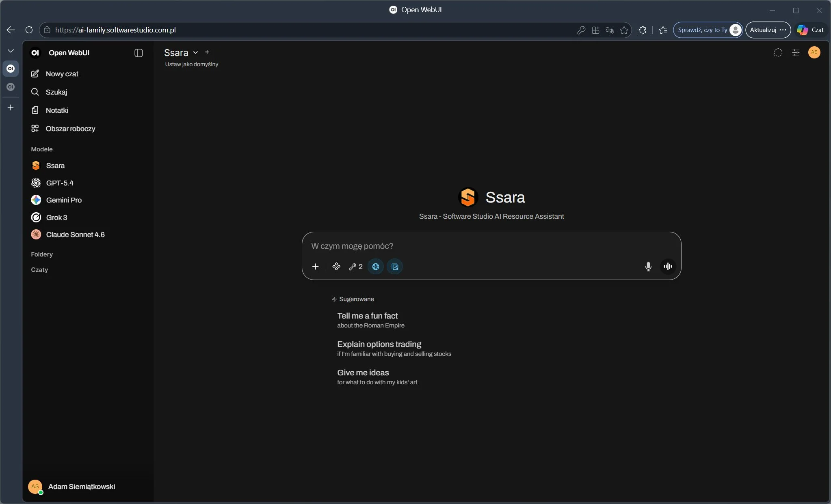This screenshot has width=831, height=504.
Task: View site info lock icon
Action: pyautogui.click(x=47, y=30)
